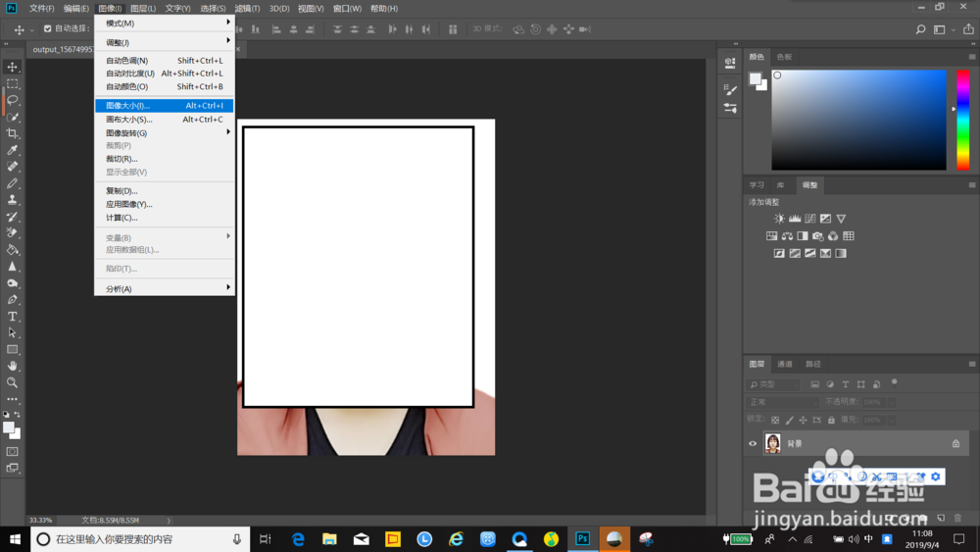
Task: Hide the 背景 layer with eye icon
Action: click(x=753, y=444)
